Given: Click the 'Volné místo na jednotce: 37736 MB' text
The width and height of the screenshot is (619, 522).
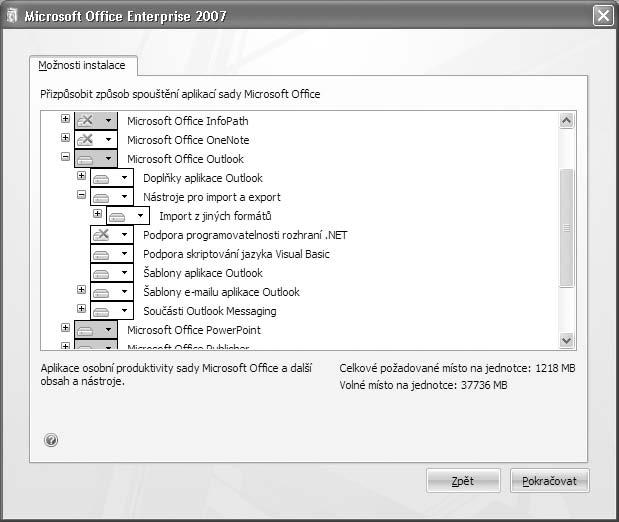Looking at the screenshot, I should click(x=423, y=385).
